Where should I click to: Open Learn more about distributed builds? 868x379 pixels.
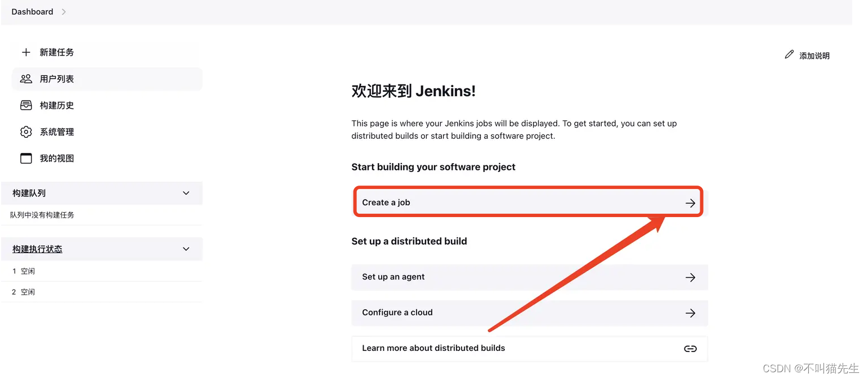[x=433, y=348]
